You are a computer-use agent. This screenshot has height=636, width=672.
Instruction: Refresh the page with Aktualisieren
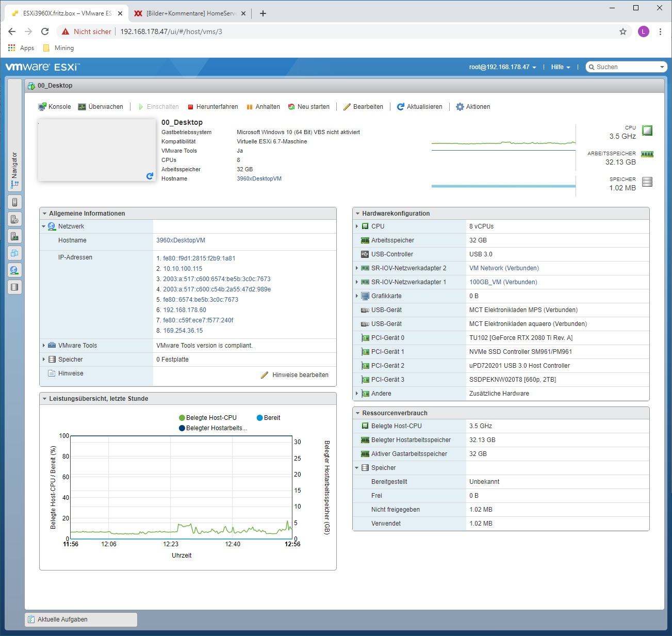[420, 107]
